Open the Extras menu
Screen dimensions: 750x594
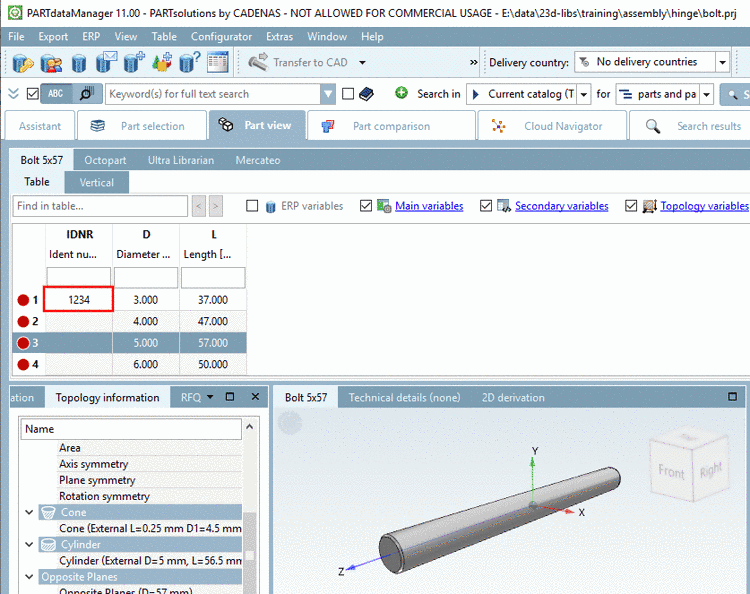(279, 36)
